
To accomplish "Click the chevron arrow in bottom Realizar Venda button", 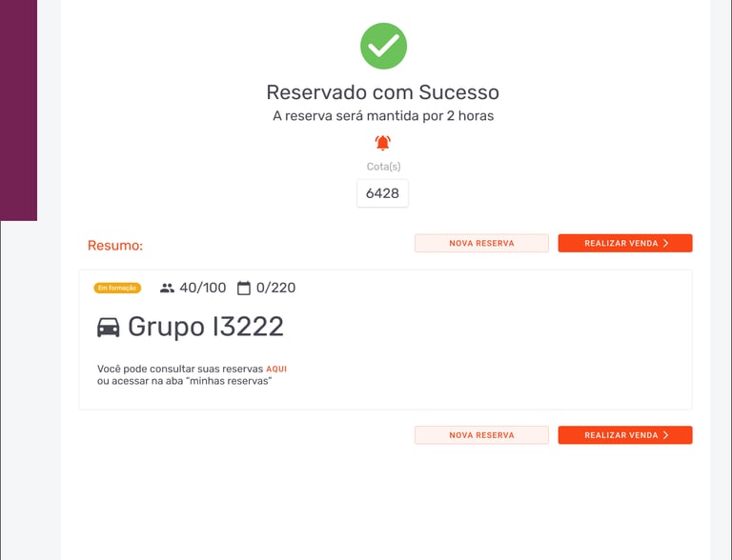I will click(666, 435).
